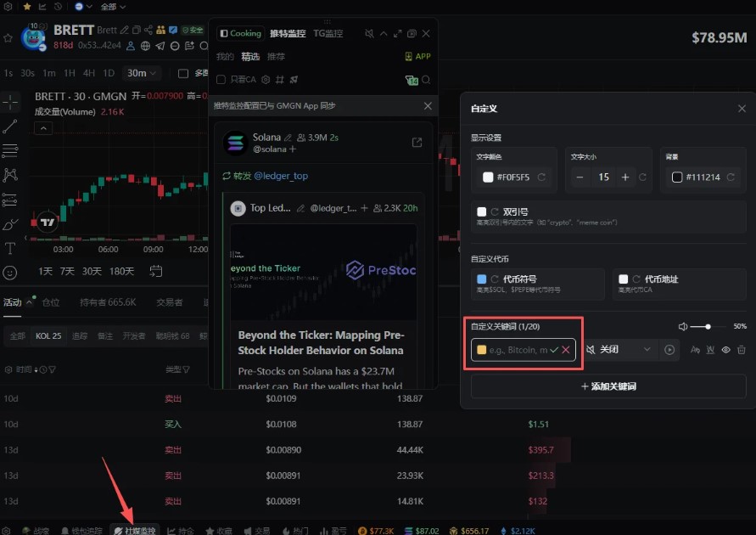The width and height of the screenshot is (756, 535).
Task: Preview the keyword alert sound play button
Action: (x=669, y=350)
